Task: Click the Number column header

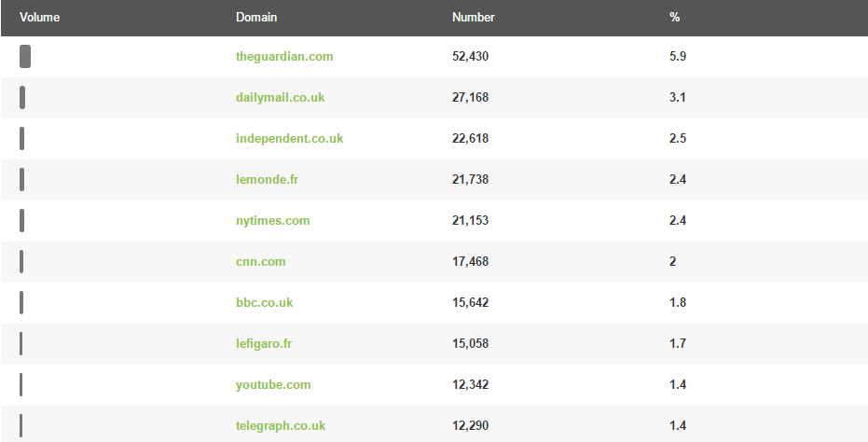Action: pos(474,17)
